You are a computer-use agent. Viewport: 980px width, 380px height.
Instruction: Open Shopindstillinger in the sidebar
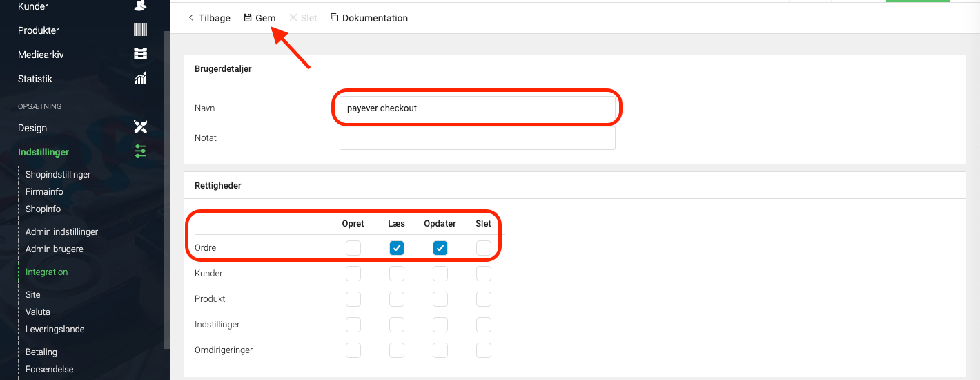(58, 174)
